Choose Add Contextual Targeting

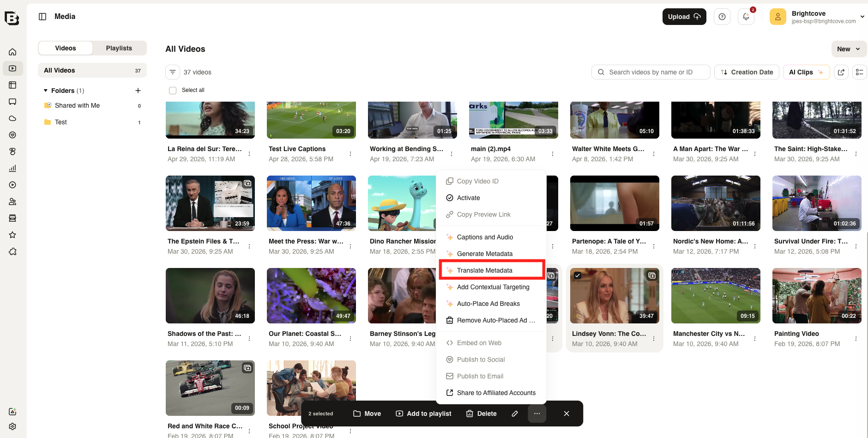point(491,287)
